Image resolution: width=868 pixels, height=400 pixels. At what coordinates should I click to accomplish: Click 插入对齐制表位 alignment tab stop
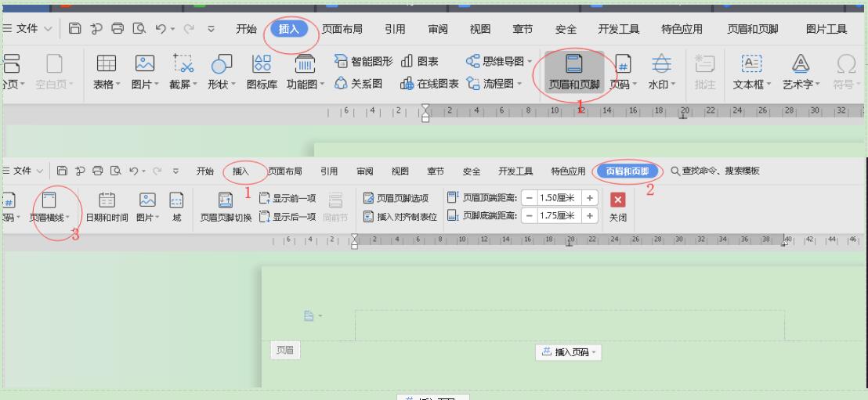click(x=396, y=217)
